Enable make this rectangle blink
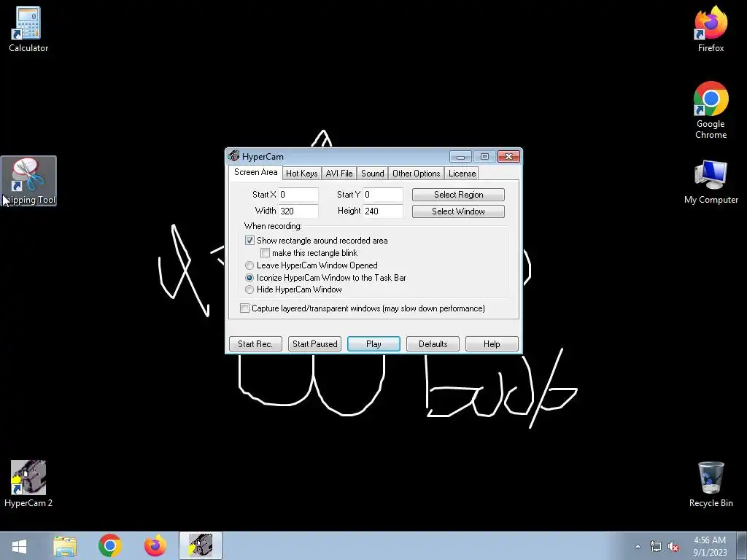747x560 pixels. click(x=266, y=253)
